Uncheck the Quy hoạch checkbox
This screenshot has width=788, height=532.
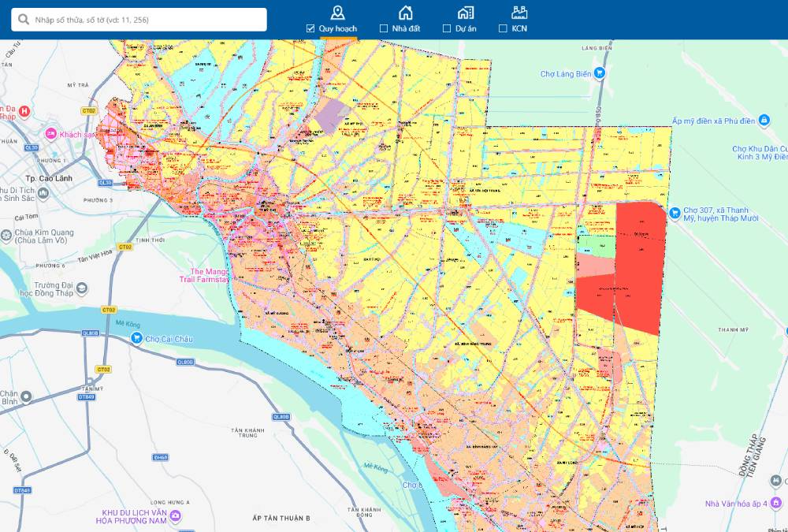(310, 28)
